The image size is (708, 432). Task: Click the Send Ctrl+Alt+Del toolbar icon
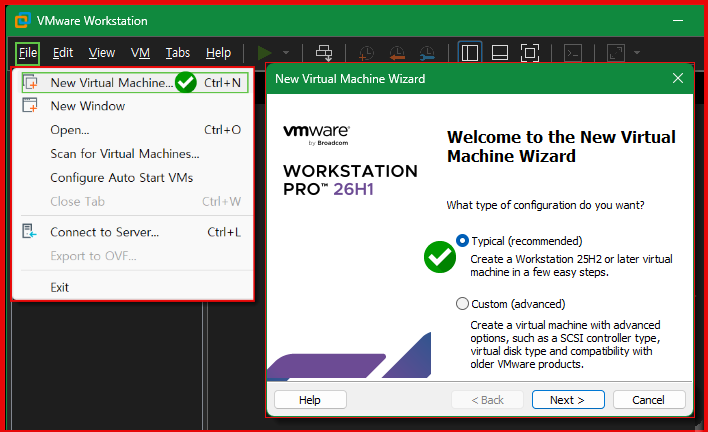coord(324,53)
